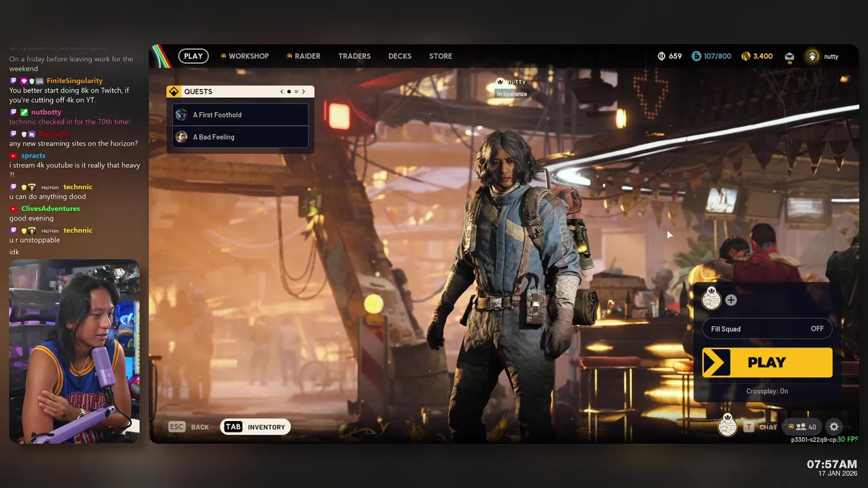The width and height of the screenshot is (868, 488).
Task: Click A First Foothold quest giver portrait
Action: [181, 115]
